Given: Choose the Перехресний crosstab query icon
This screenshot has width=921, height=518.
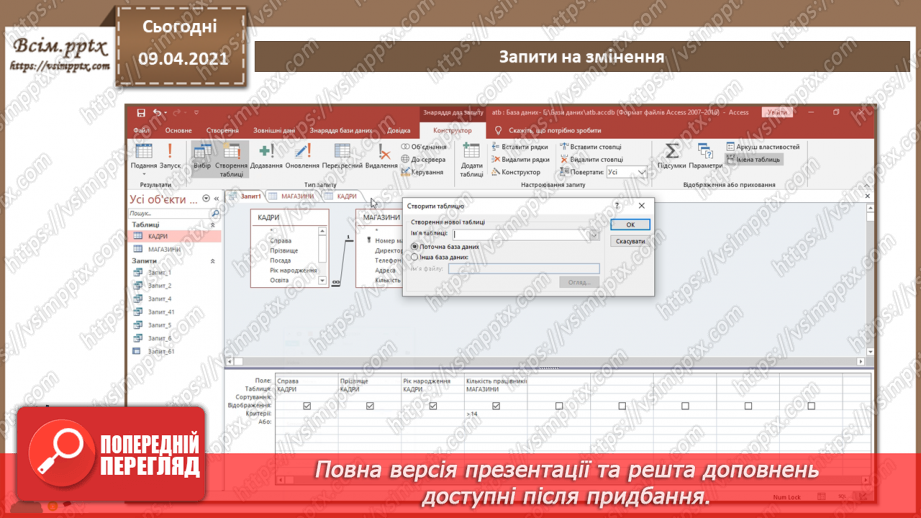Looking at the screenshot, I should [x=342, y=157].
